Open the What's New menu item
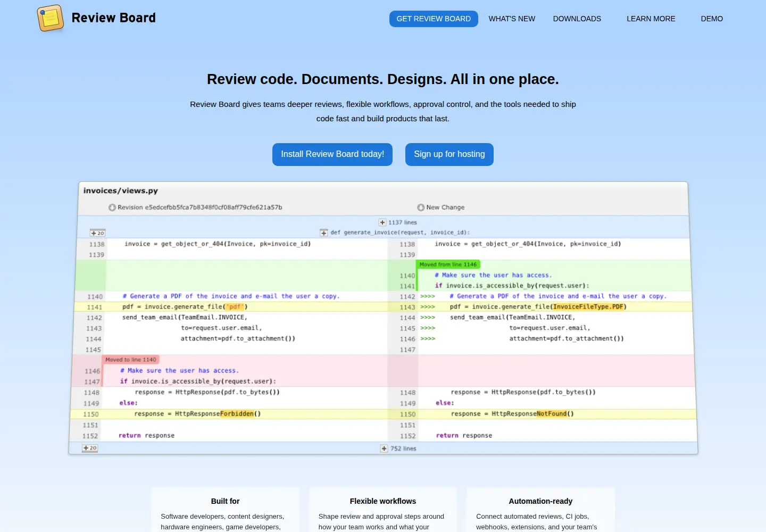The height and width of the screenshot is (532, 766). pos(512,19)
